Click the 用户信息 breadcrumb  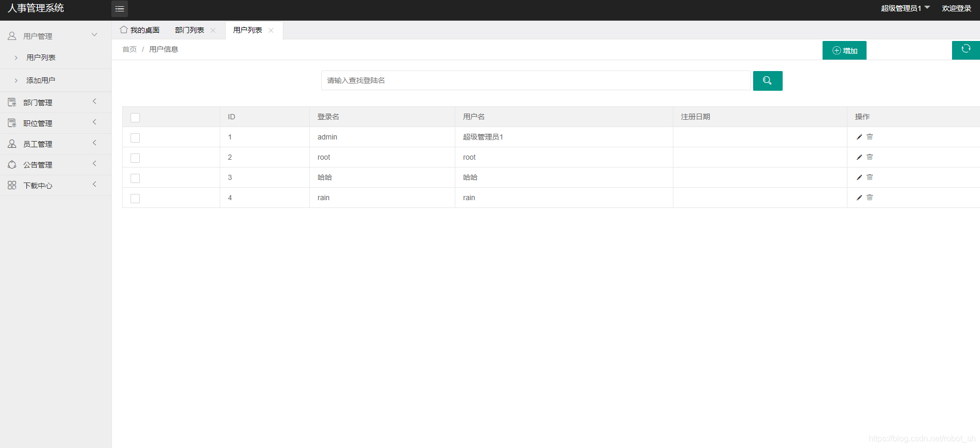coord(164,49)
